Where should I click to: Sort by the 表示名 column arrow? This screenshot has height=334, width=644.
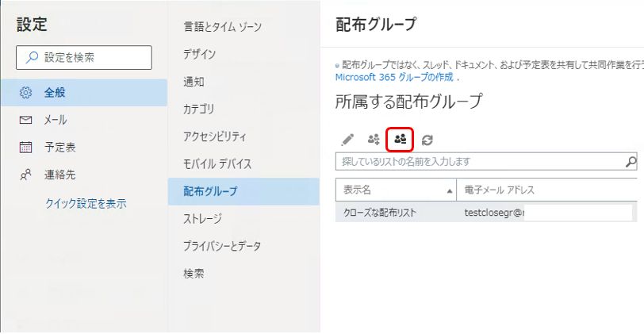(450, 190)
